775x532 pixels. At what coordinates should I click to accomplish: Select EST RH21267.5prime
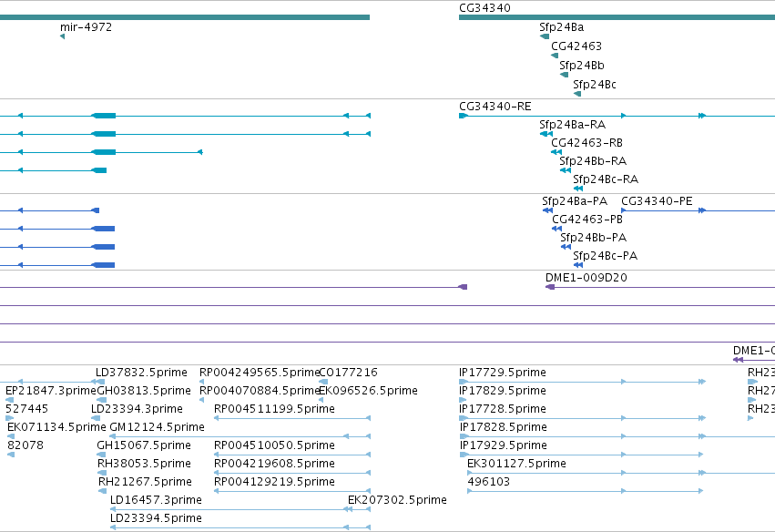click(145, 482)
